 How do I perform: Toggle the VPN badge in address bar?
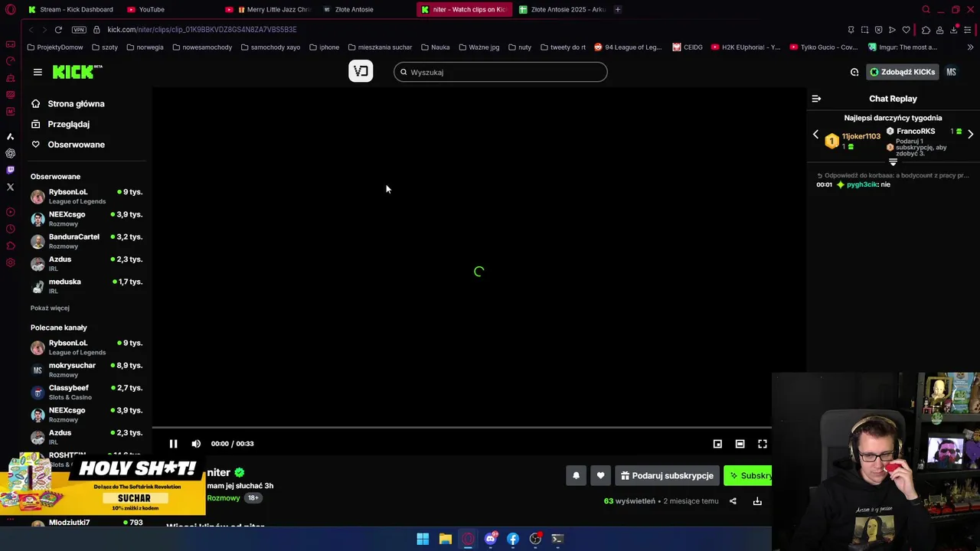click(x=79, y=29)
